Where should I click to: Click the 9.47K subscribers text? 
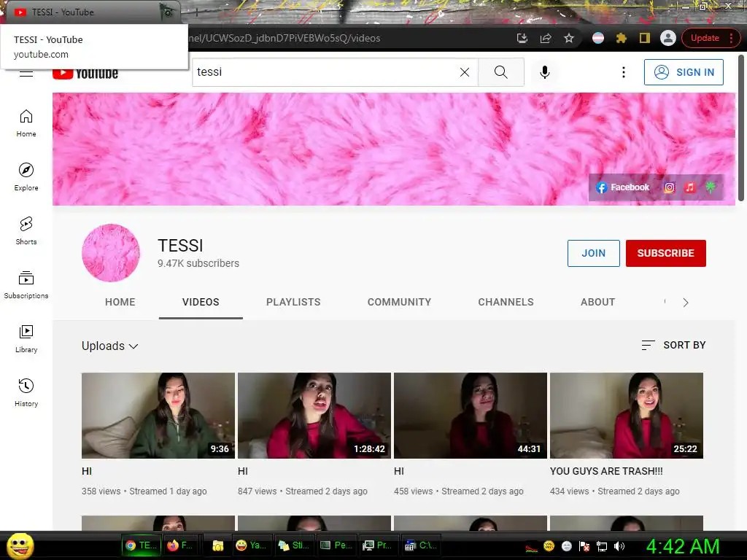198,263
